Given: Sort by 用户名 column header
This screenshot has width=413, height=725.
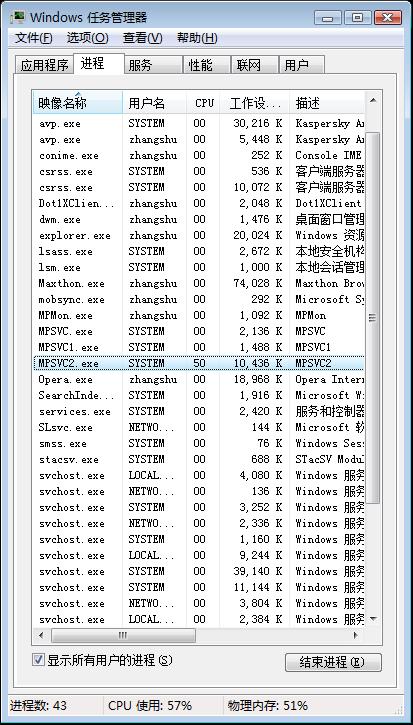Looking at the screenshot, I should tap(155, 103).
